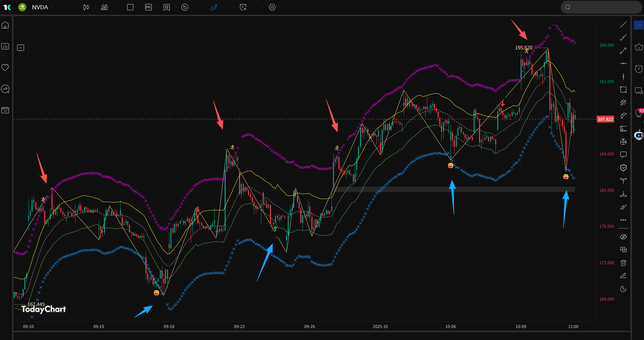
Task: Collapse the chart legend with chevron button
Action: [x=21, y=48]
